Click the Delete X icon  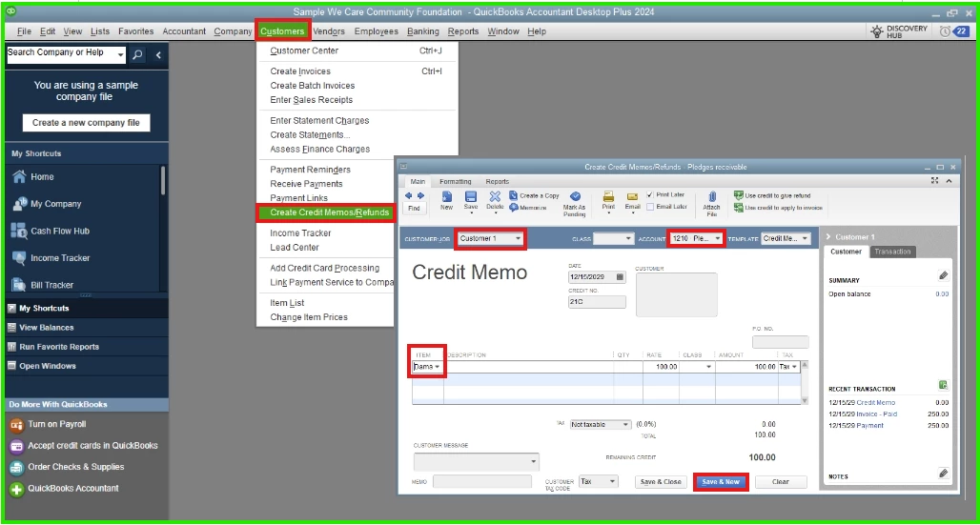pyautogui.click(x=495, y=196)
